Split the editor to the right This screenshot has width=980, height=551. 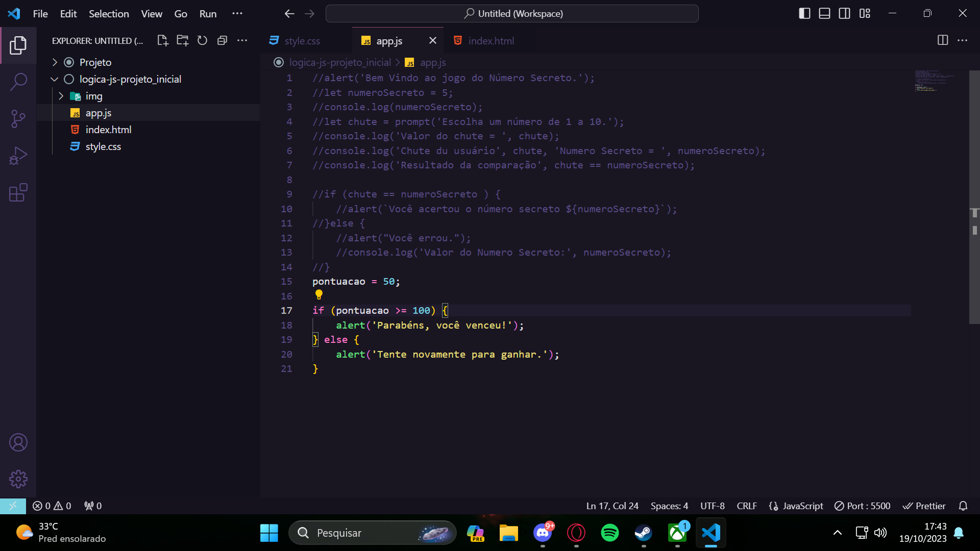pos(943,40)
